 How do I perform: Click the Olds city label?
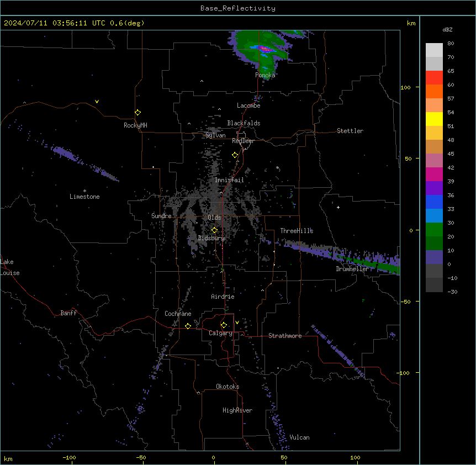[214, 218]
